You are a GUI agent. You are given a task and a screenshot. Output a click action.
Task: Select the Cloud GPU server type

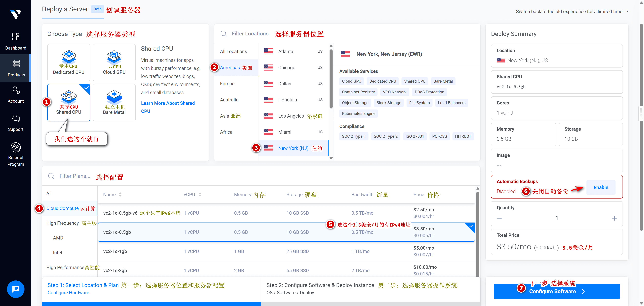(x=114, y=63)
